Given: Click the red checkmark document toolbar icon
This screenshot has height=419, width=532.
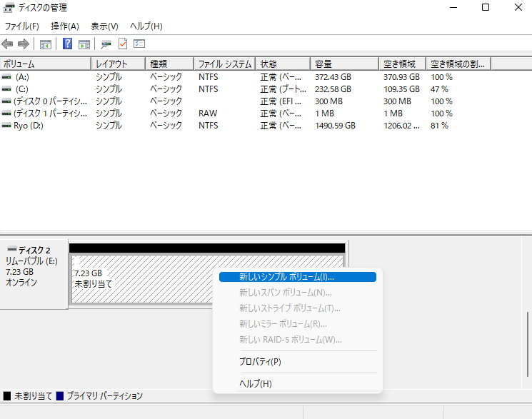Looking at the screenshot, I should (123, 44).
